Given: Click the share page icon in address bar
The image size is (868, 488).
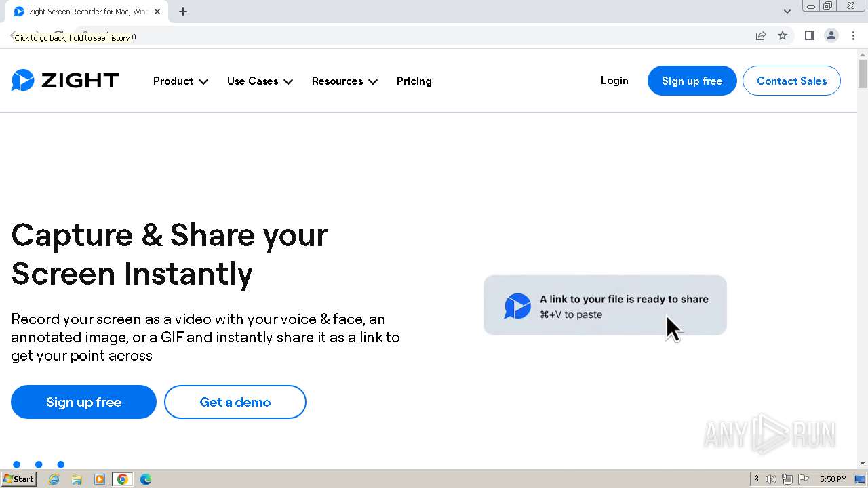Looking at the screenshot, I should [x=761, y=36].
